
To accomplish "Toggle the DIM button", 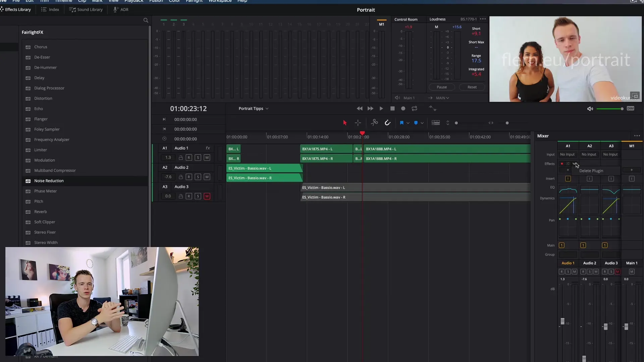I will pos(631,108).
